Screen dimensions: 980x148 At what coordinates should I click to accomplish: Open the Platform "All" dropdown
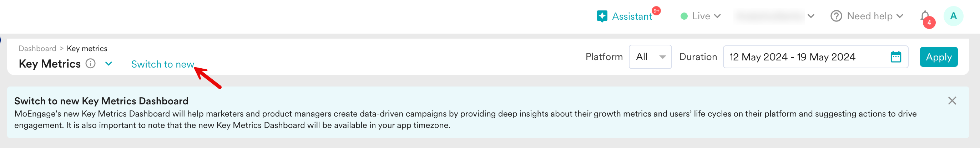(x=650, y=57)
